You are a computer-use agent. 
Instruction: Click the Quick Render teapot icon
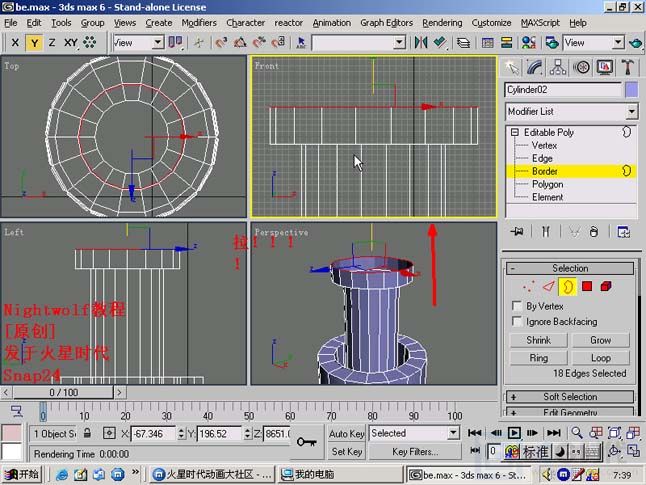point(636,42)
